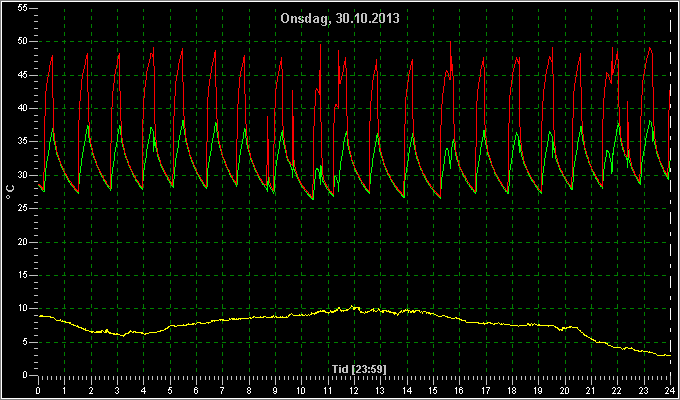This screenshot has height=400, width=680.
Task: Click the 10 value on the temperature axis
Action: pos(23,308)
